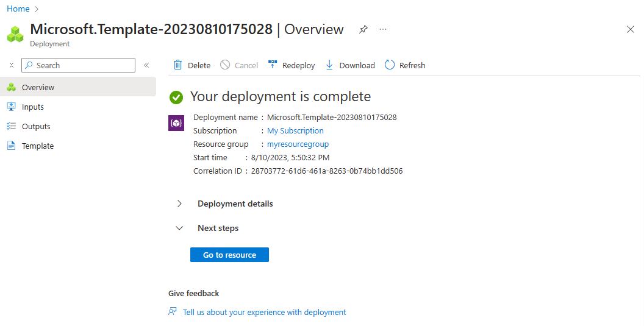
Task: Click the green deployment complete checkmark
Action: [x=176, y=97]
